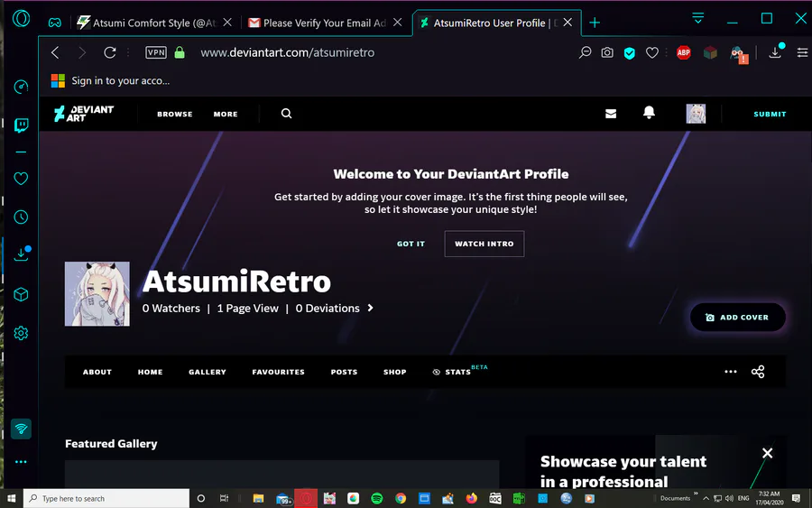Click the WATCH INTRO button
812x508 pixels.
point(484,244)
